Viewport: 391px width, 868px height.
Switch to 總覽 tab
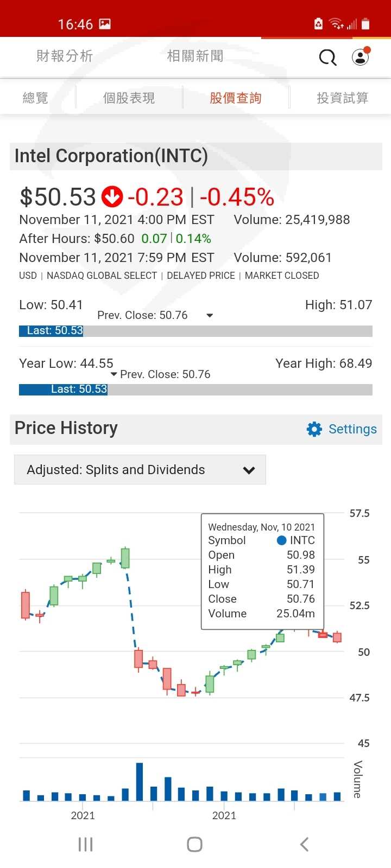(36, 98)
